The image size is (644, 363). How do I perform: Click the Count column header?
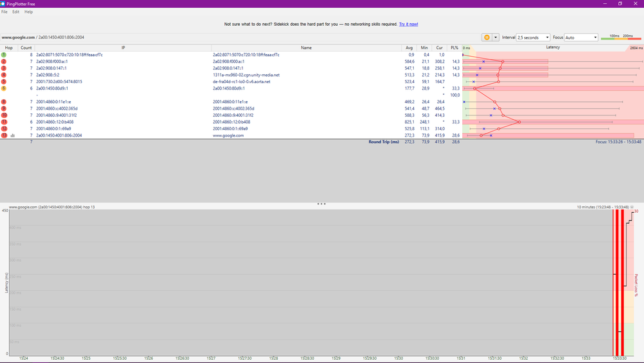point(26,48)
